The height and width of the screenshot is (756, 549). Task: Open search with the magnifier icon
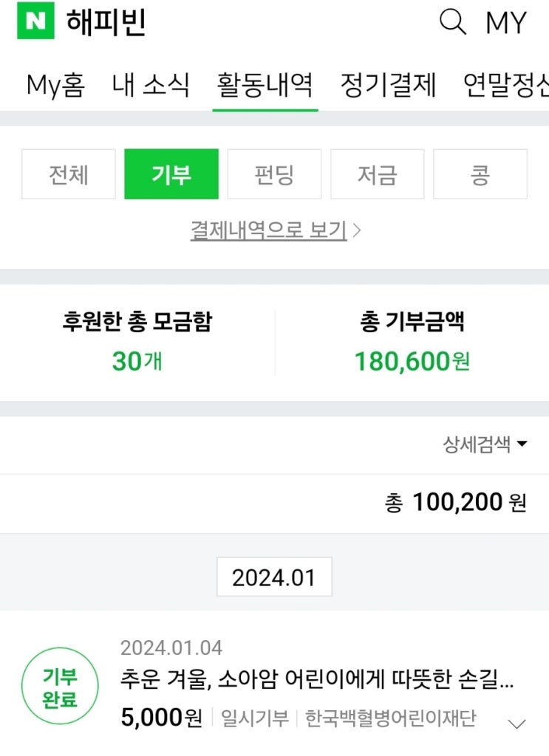coord(453,22)
